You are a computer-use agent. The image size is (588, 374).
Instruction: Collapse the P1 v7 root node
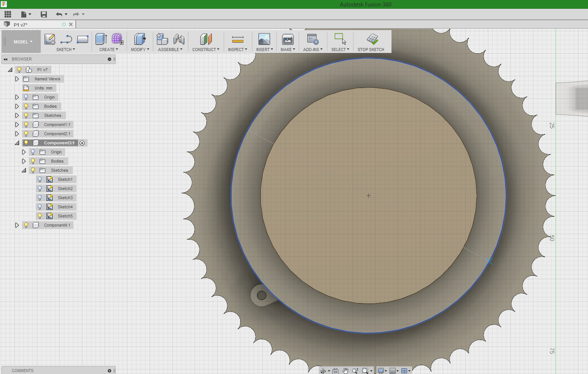click(10, 70)
